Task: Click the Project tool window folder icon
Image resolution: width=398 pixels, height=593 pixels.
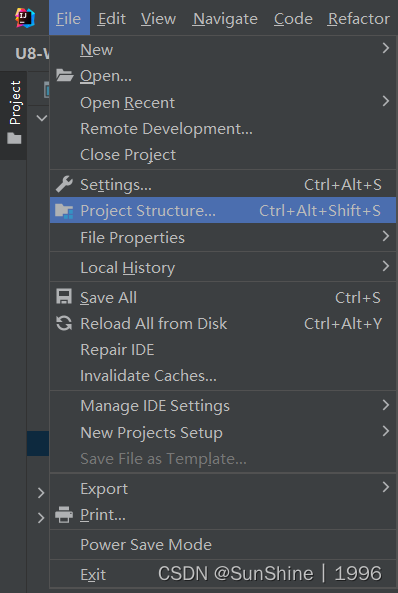Action: pos(14,138)
